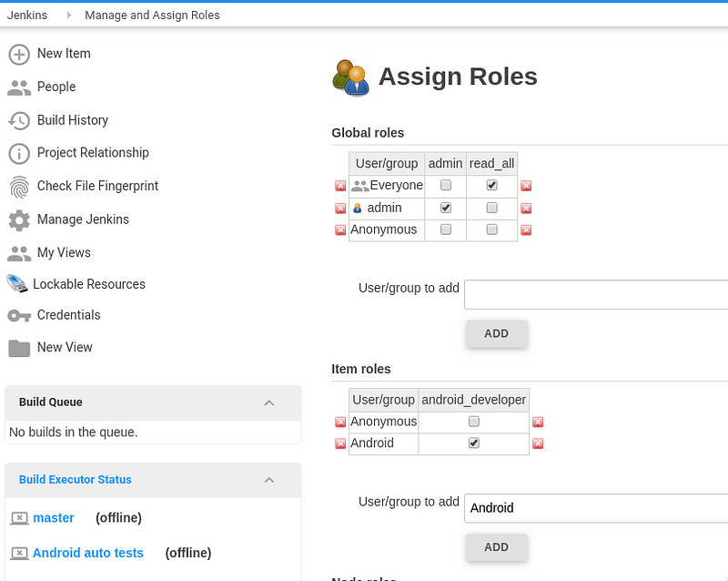
Task: Remove Everyone row using right red X
Action: (526, 186)
